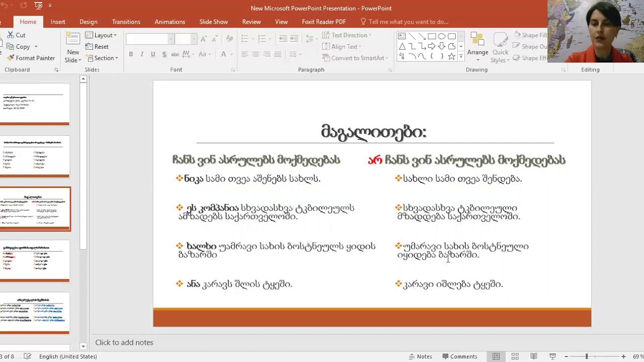Toggle Strikethrough formatting
644x362 pixels.
click(175, 54)
